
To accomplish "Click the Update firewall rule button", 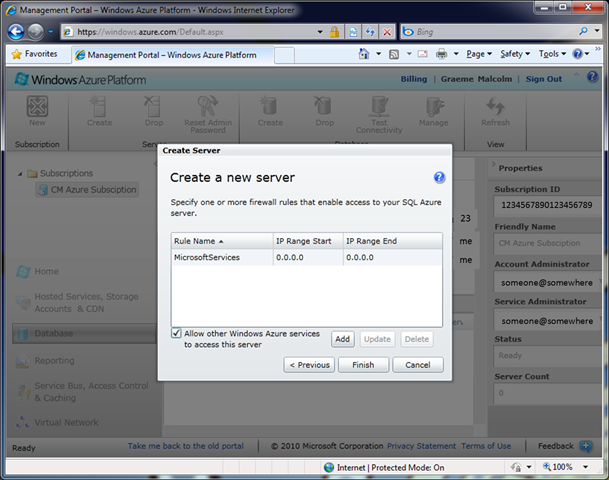I will click(x=377, y=339).
